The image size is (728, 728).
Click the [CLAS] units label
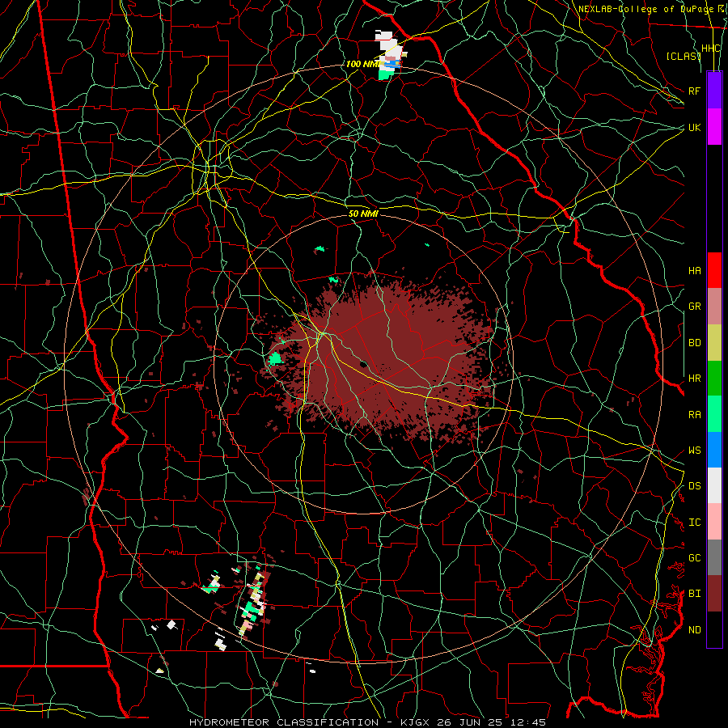[683, 56]
